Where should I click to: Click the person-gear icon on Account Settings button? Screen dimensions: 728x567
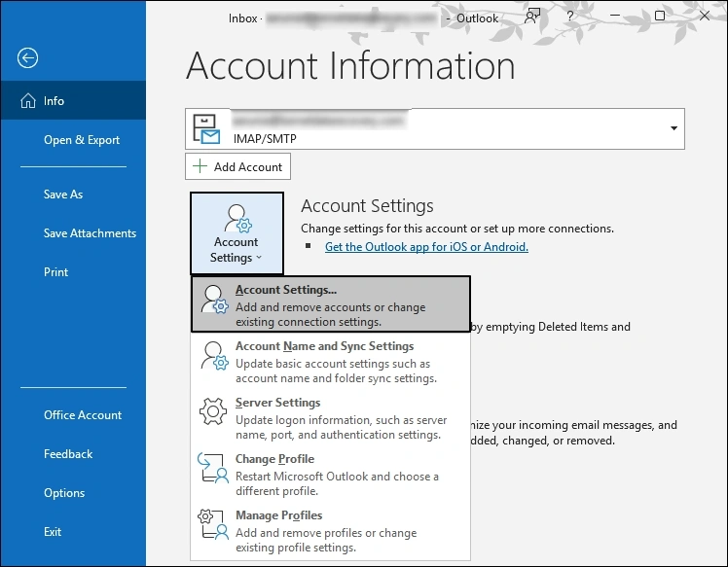point(237,218)
